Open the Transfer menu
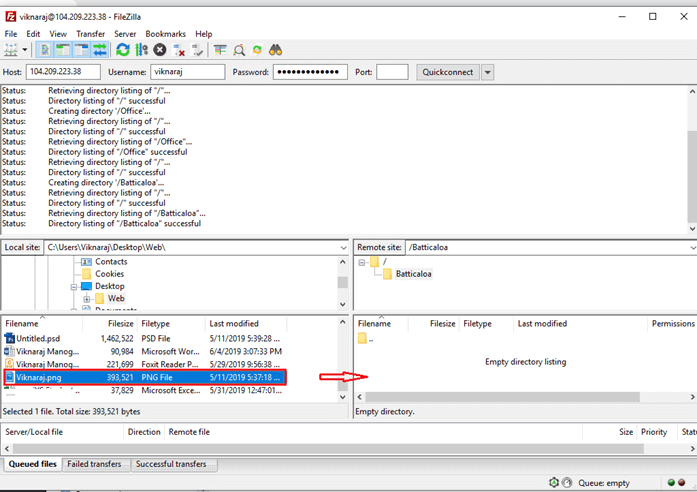The height and width of the screenshot is (492, 697). pyautogui.click(x=90, y=34)
